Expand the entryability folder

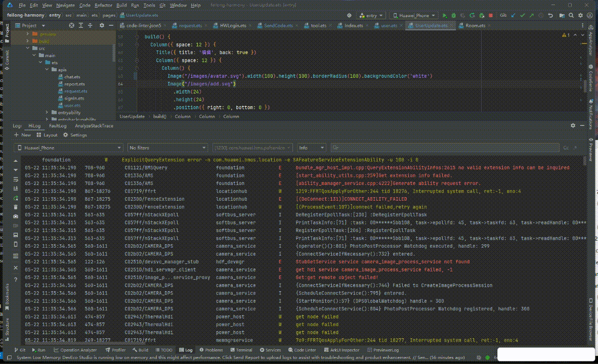pyautogui.click(x=47, y=112)
